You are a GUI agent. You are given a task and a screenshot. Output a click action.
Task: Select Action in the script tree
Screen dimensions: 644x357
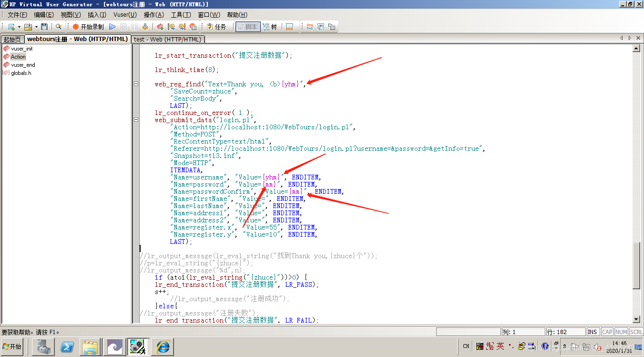[x=18, y=57]
